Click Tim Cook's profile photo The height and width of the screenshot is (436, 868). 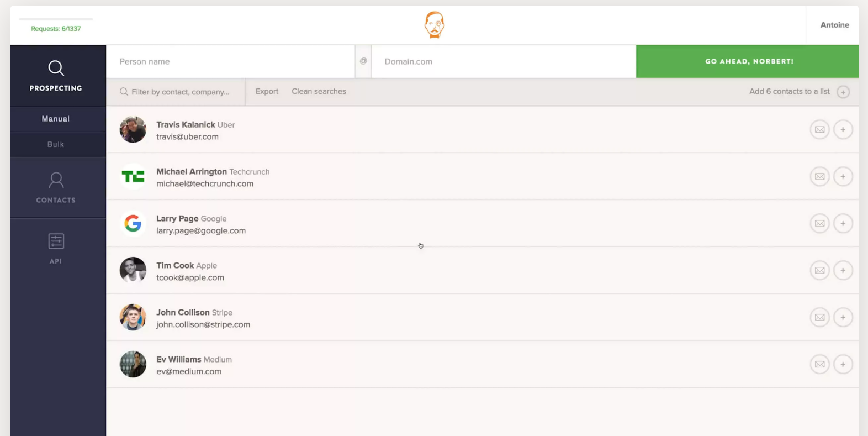click(133, 270)
